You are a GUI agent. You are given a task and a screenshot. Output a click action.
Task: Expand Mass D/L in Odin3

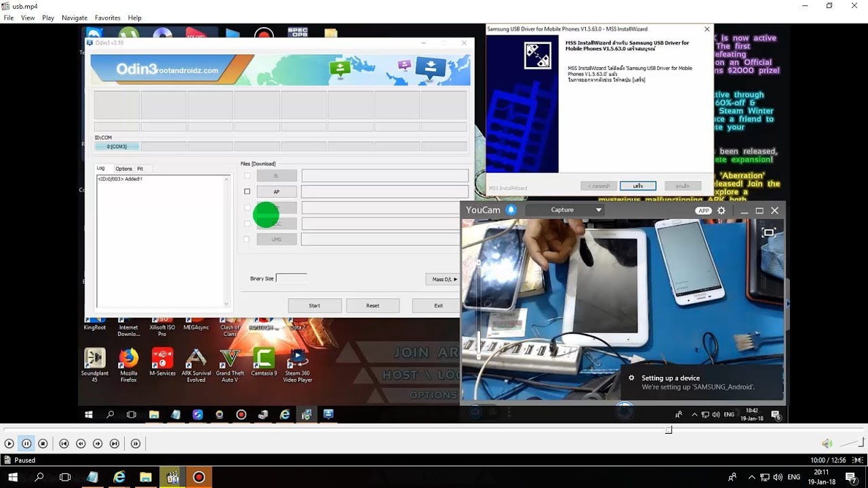point(444,279)
